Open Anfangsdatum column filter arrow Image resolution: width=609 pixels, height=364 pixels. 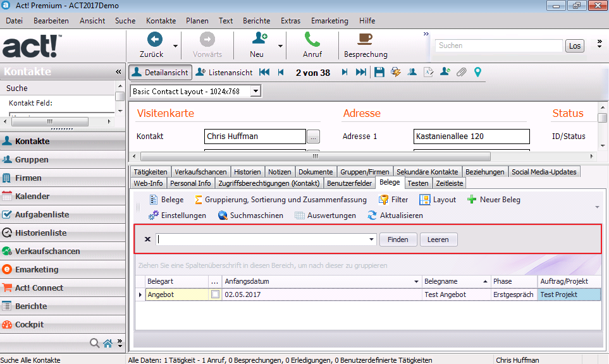tap(416, 281)
